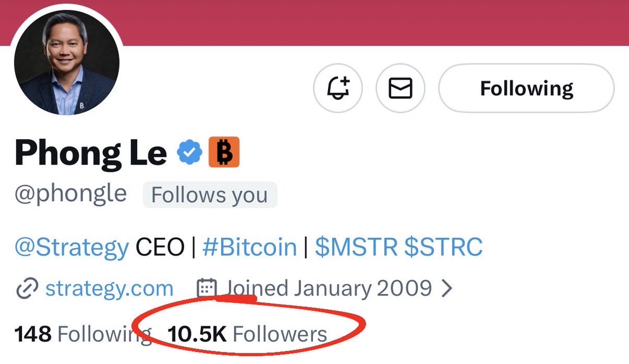Click the @phongle handle text
This screenshot has width=629, height=364.
pos(71,194)
